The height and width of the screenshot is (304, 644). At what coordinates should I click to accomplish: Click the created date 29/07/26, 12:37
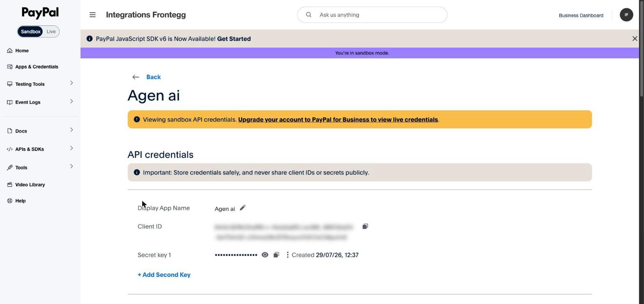click(337, 255)
